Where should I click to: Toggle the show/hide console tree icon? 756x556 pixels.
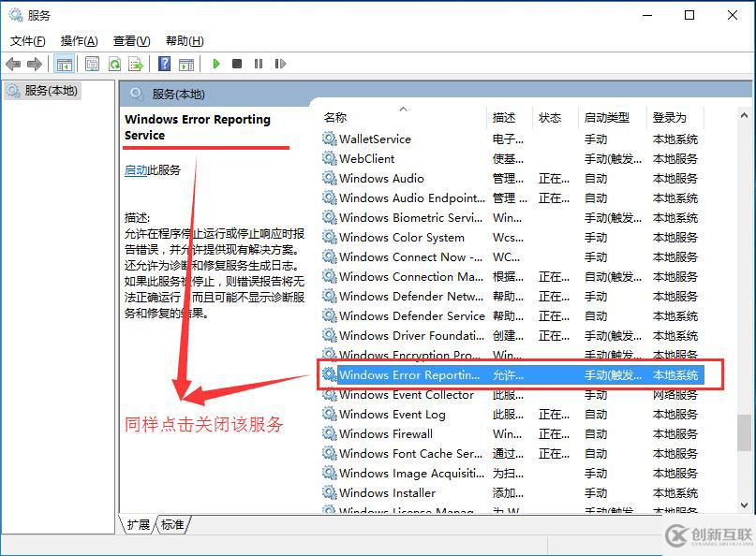click(x=64, y=64)
